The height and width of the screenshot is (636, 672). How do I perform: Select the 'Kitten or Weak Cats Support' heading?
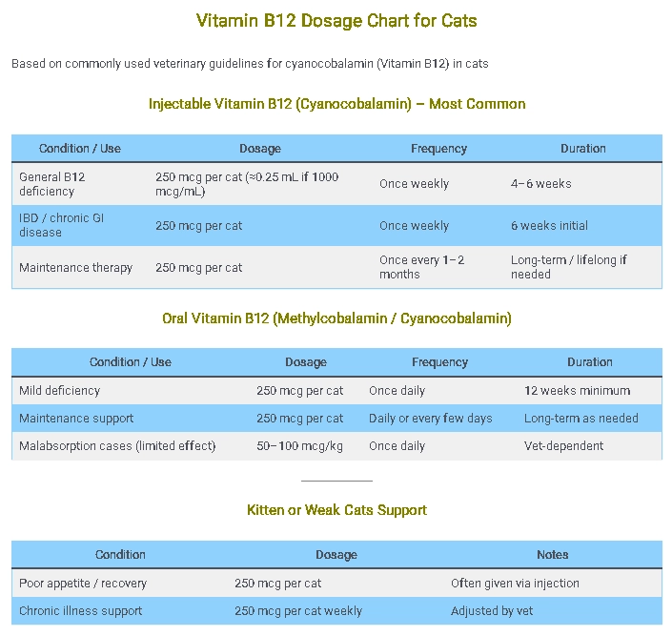pyautogui.click(x=336, y=510)
